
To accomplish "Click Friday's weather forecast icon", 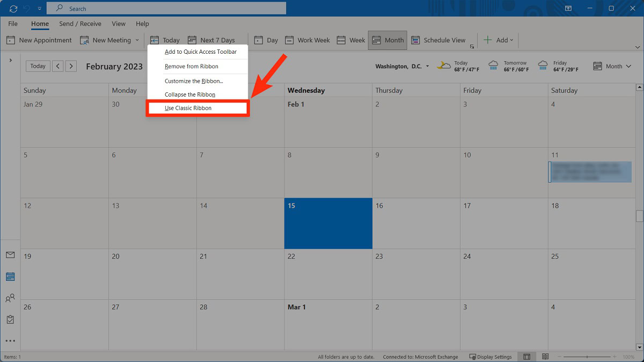I will 543,66.
